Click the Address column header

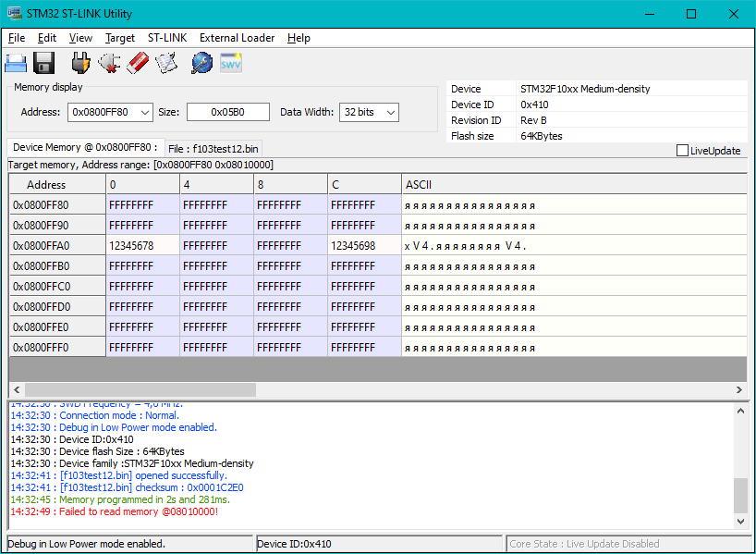click(57, 184)
